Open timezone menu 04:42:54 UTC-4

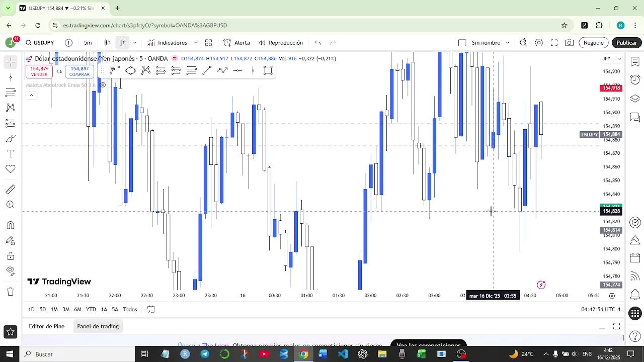[x=601, y=309]
